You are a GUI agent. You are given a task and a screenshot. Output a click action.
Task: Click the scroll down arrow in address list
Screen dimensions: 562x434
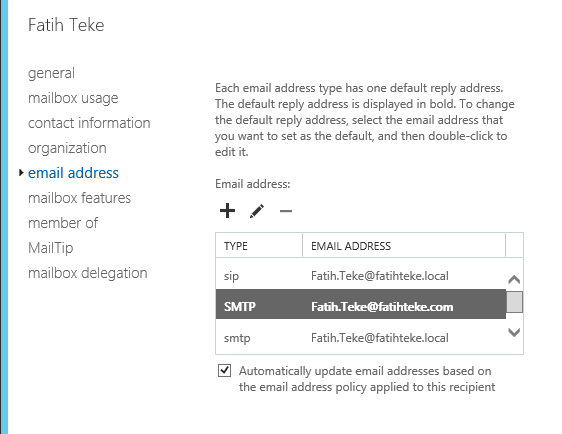(514, 333)
